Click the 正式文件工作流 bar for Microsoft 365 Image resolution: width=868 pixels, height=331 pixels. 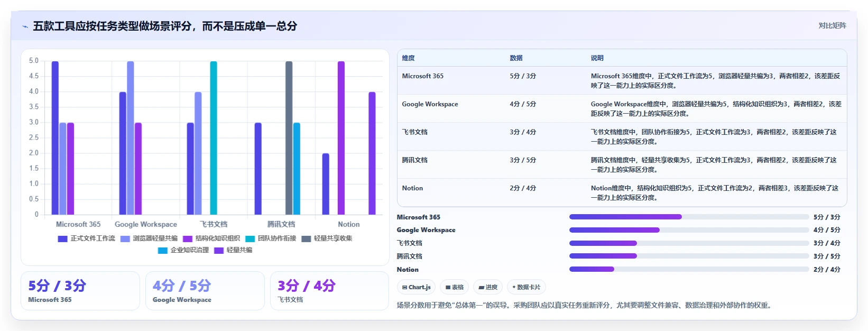point(55,138)
